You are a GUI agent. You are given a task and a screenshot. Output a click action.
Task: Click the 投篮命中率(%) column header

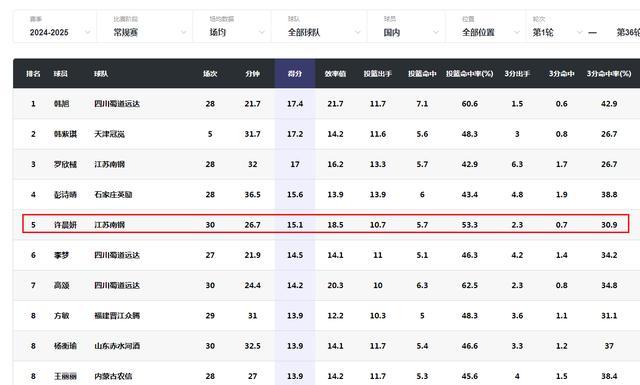point(469,74)
